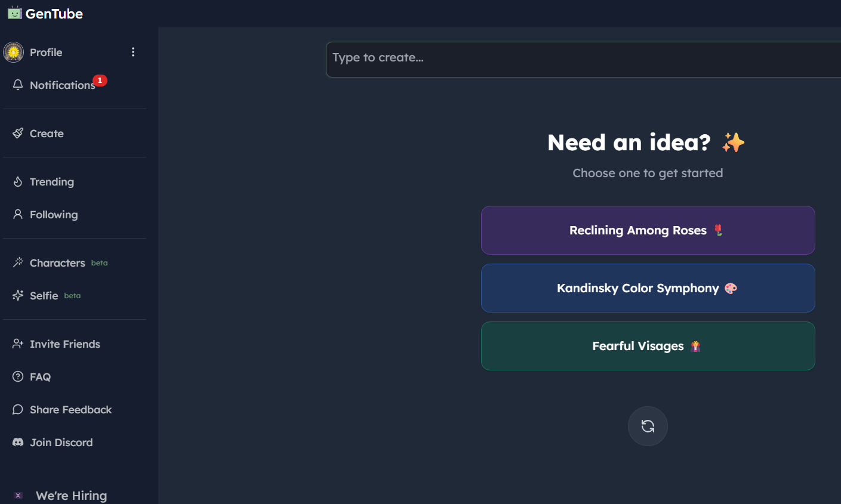Click the red notification badge
This screenshot has height=504, width=841.
(100, 81)
